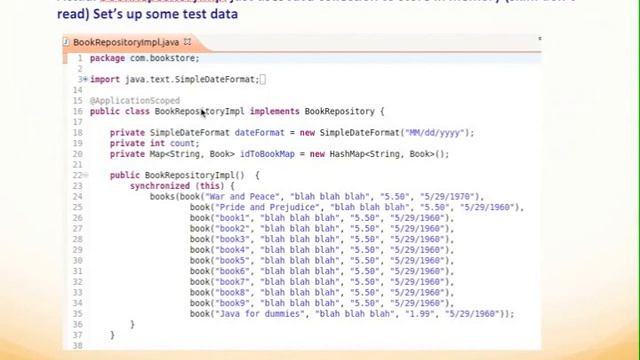The width and height of the screenshot is (640, 360).
Task: Click the marker beside line 1 gutter
Action: [65, 58]
